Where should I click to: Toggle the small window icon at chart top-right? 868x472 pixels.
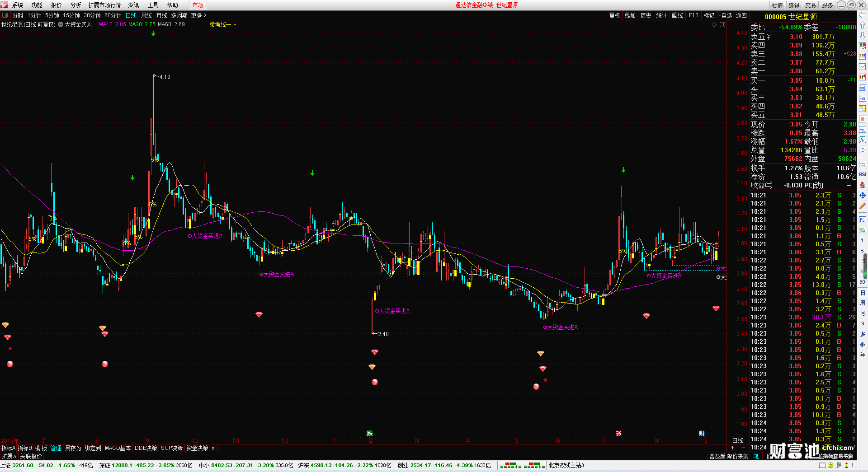[x=722, y=25]
